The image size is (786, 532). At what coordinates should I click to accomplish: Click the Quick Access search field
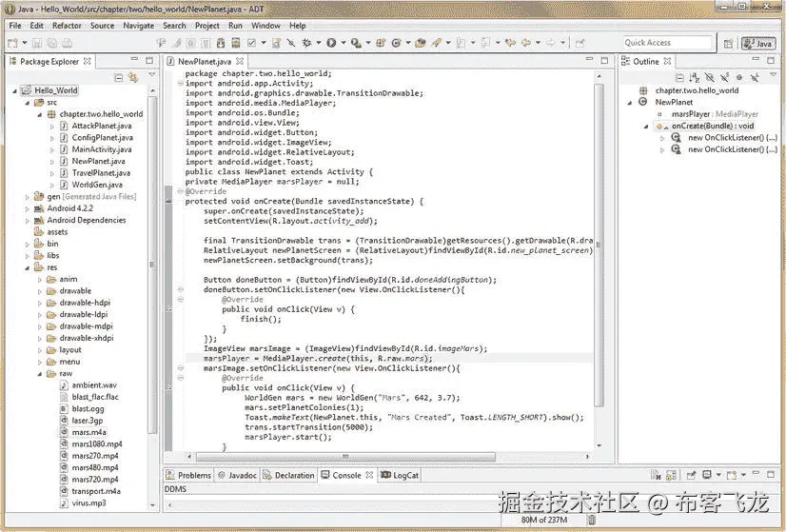point(667,43)
